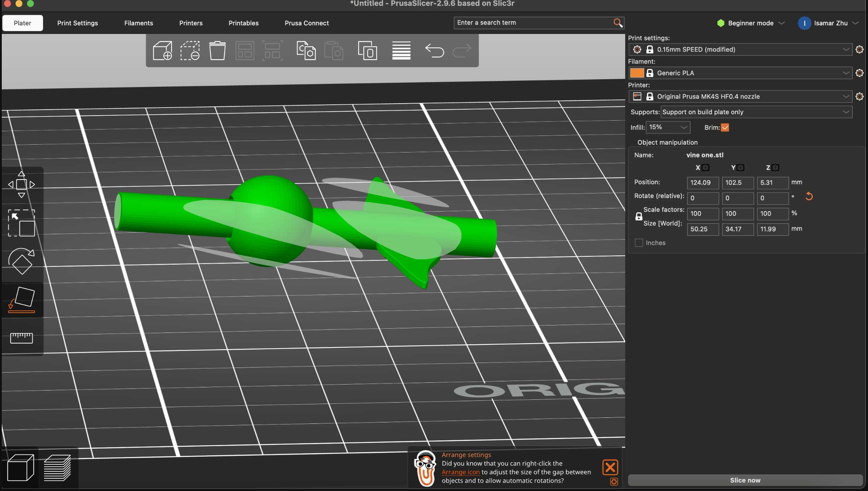This screenshot has width=868, height=491.
Task: Toggle Z axis mirror button
Action: pos(775,168)
